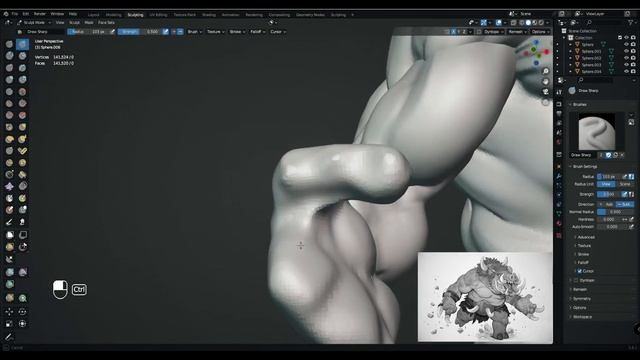The height and width of the screenshot is (360, 640).
Task: Toggle X axis symmetry
Action: [453, 32]
